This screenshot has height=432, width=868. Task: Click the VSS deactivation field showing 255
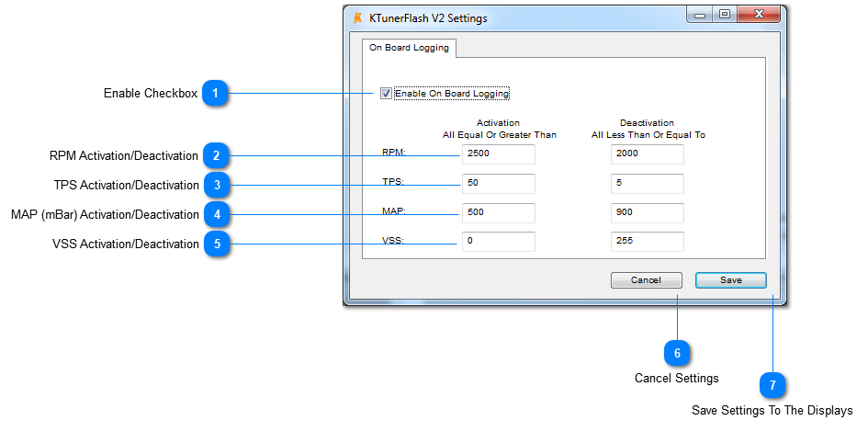(648, 242)
